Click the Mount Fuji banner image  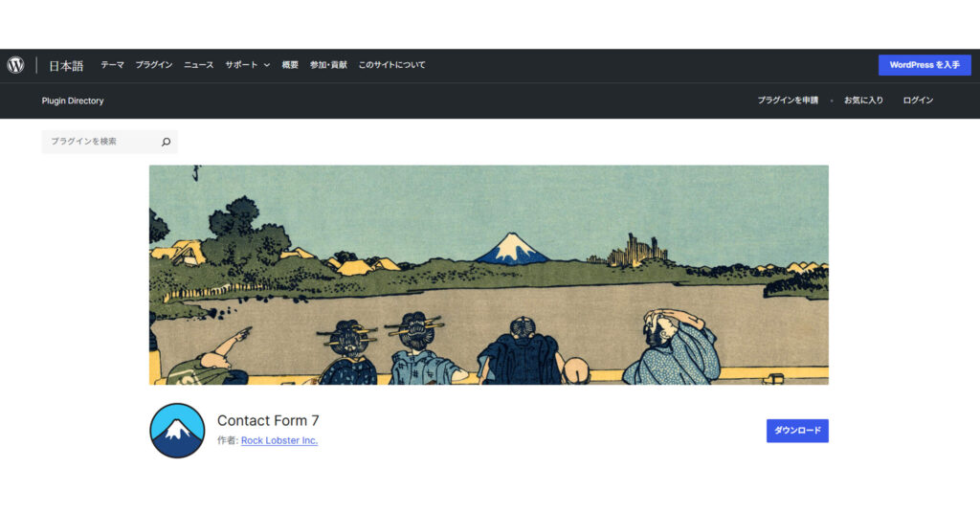click(x=489, y=275)
